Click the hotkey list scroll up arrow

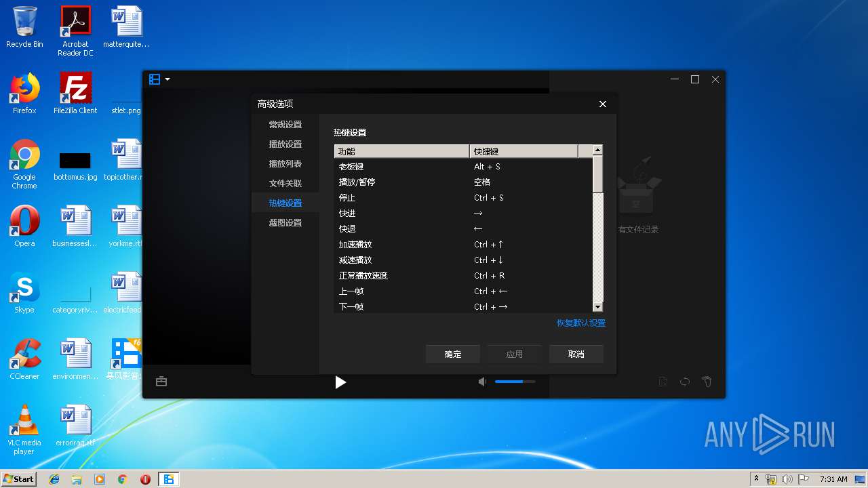[597, 150]
